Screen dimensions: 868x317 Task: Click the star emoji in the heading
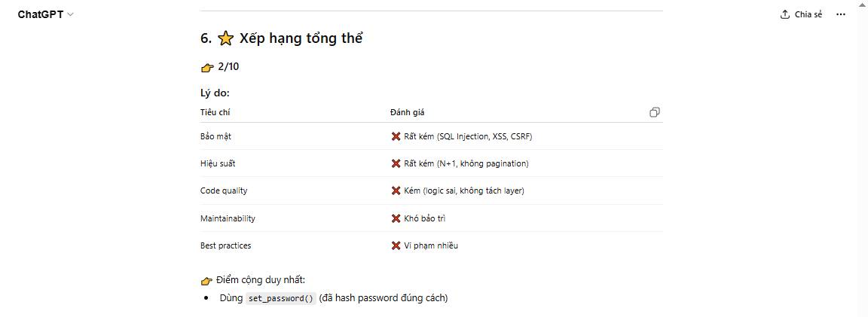tap(225, 39)
